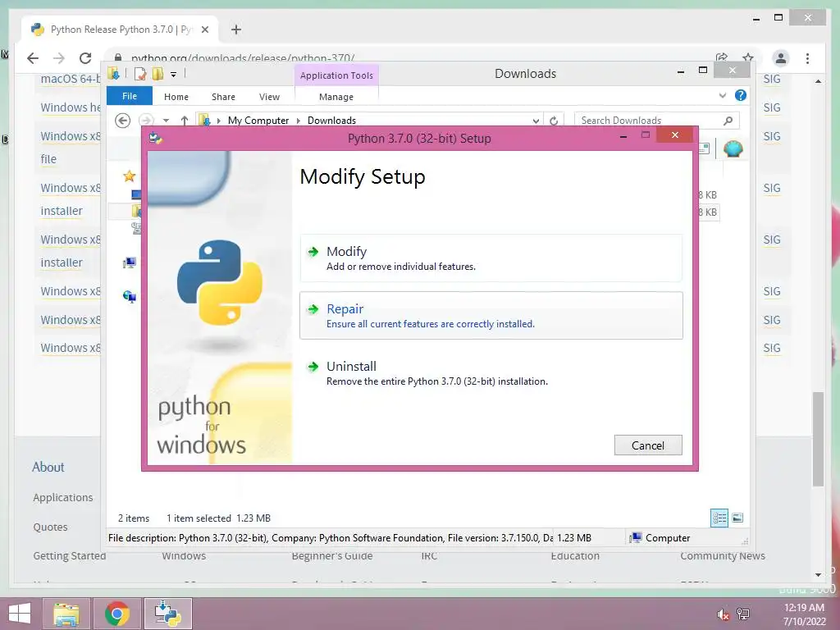
Task: Switch to Home ribbon tab in explorer
Action: pyautogui.click(x=176, y=97)
